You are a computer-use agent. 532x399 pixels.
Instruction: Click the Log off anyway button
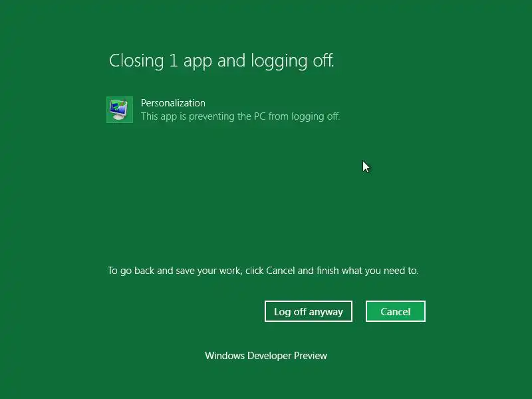pyautogui.click(x=309, y=311)
